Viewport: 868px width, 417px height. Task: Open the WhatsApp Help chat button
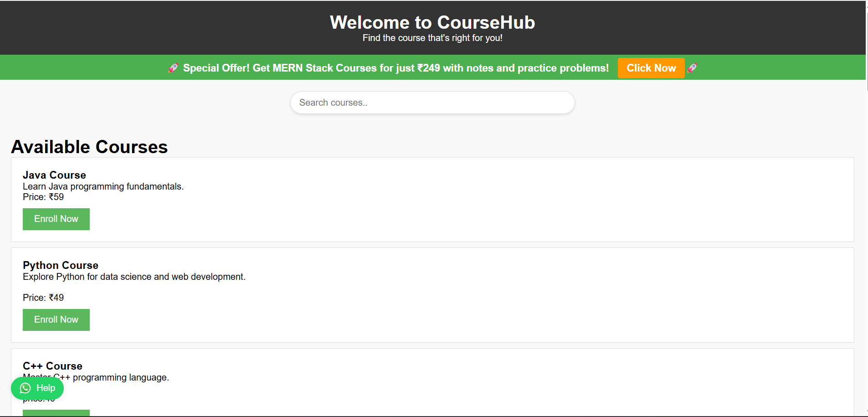[x=37, y=388]
